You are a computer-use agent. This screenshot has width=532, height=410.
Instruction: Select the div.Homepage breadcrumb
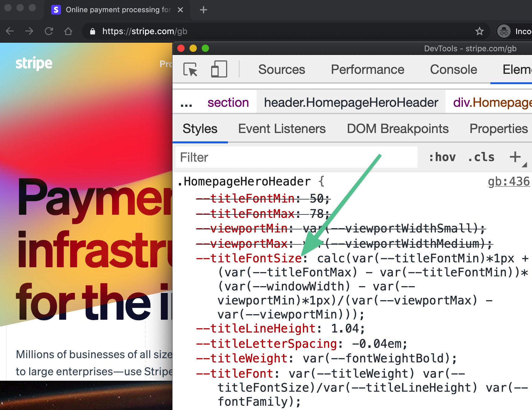[x=492, y=103]
